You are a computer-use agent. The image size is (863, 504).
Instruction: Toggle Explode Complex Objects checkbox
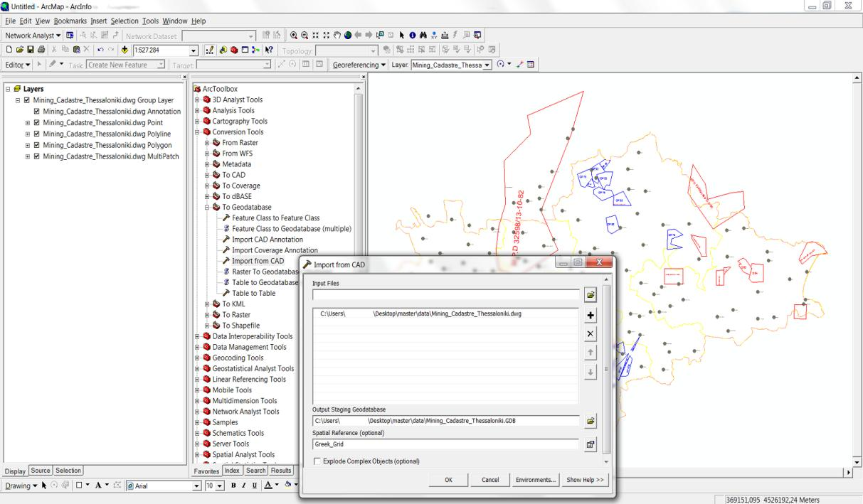click(x=317, y=461)
